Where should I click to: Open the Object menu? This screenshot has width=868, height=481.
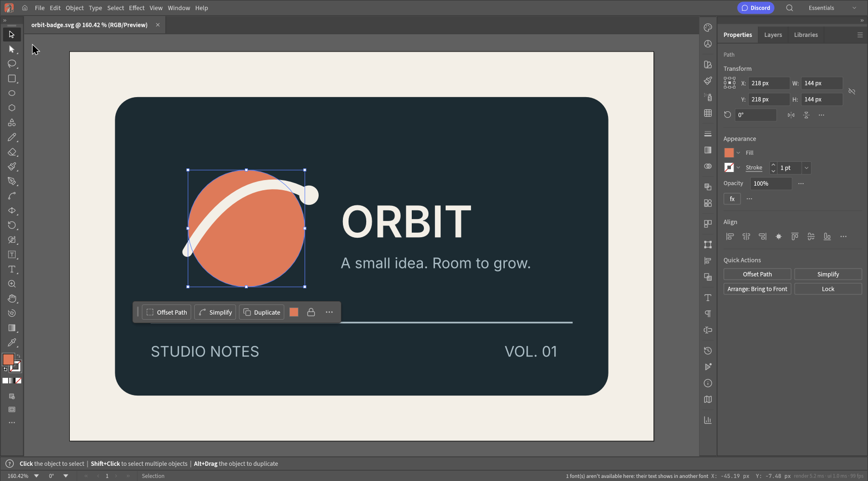(74, 8)
